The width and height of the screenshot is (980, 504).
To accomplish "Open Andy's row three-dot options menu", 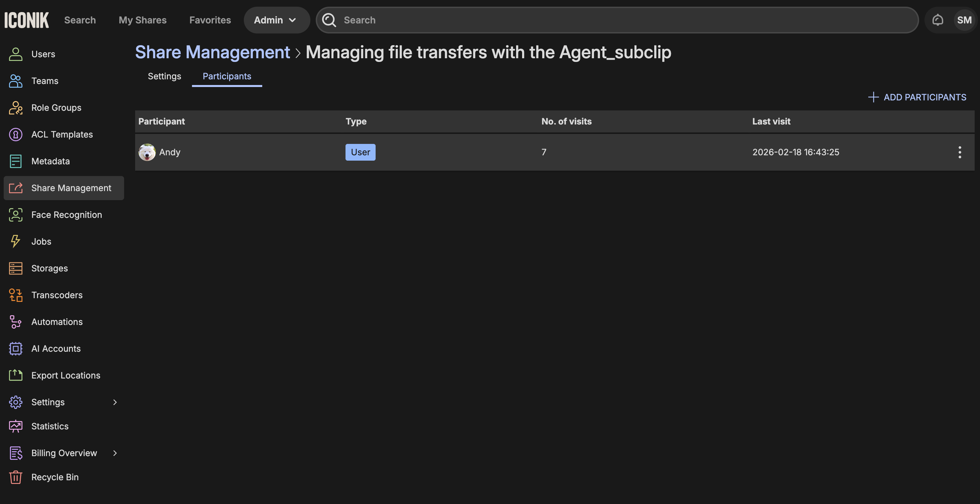I will 960,152.
